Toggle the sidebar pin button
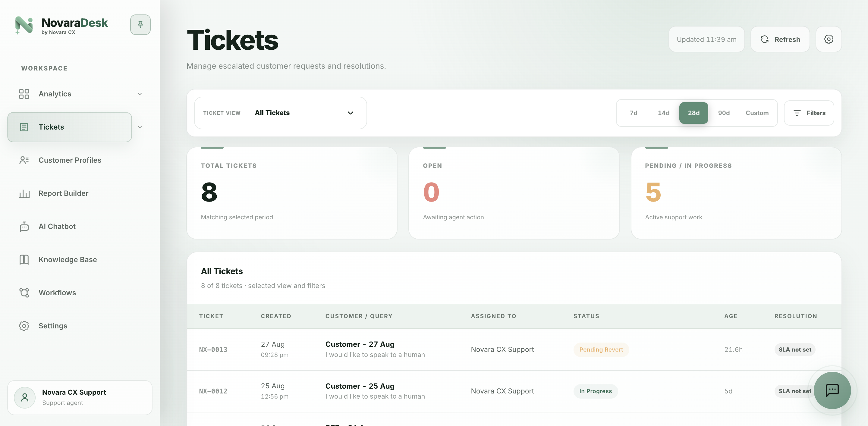The height and width of the screenshot is (426, 868). point(140,25)
